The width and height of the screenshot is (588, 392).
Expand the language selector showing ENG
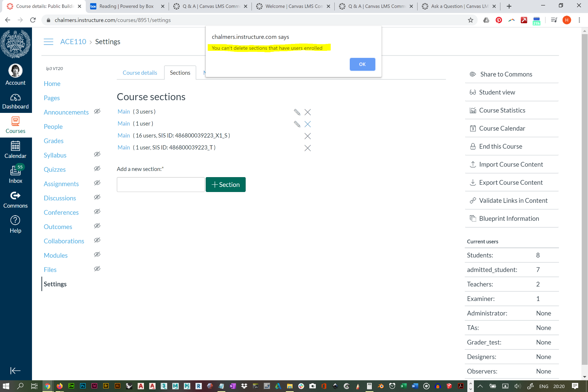pyautogui.click(x=544, y=386)
